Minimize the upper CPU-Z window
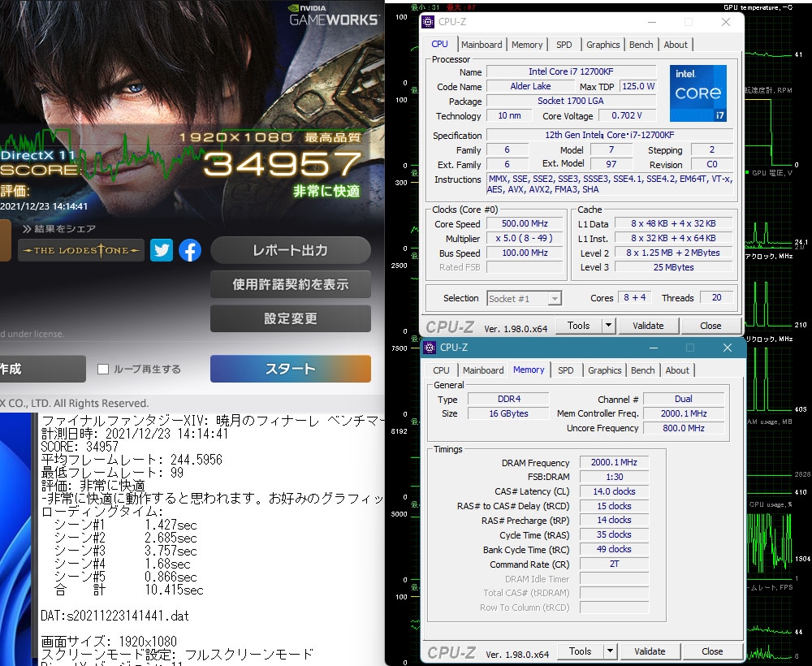Image resolution: width=812 pixels, height=666 pixels. 652,22
